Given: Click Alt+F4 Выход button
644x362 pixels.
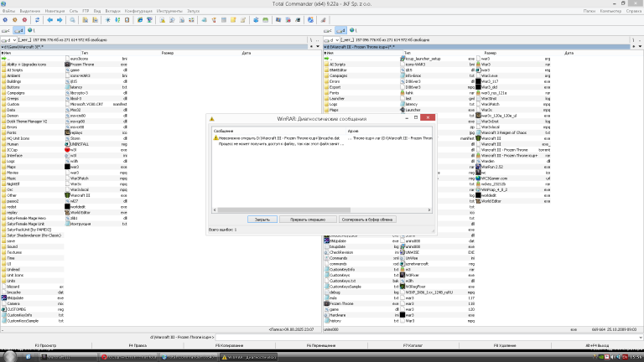Looking at the screenshot, I should [x=597, y=345].
